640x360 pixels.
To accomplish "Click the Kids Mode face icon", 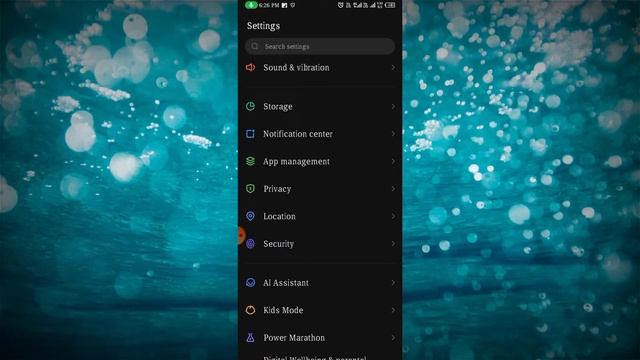I will (250, 310).
